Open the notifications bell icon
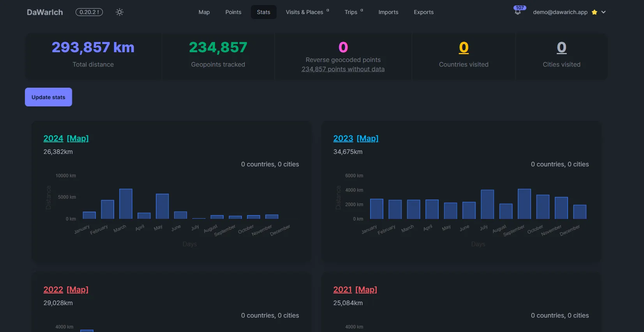 tap(517, 12)
